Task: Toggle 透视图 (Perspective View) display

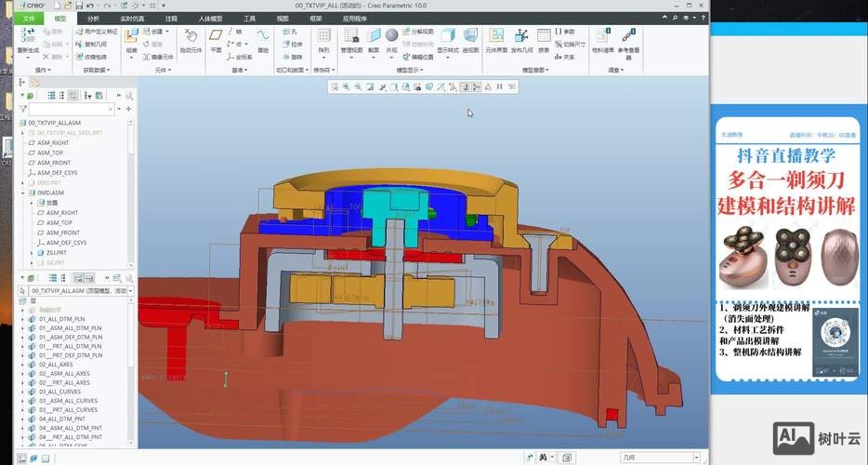Action: [x=470, y=38]
